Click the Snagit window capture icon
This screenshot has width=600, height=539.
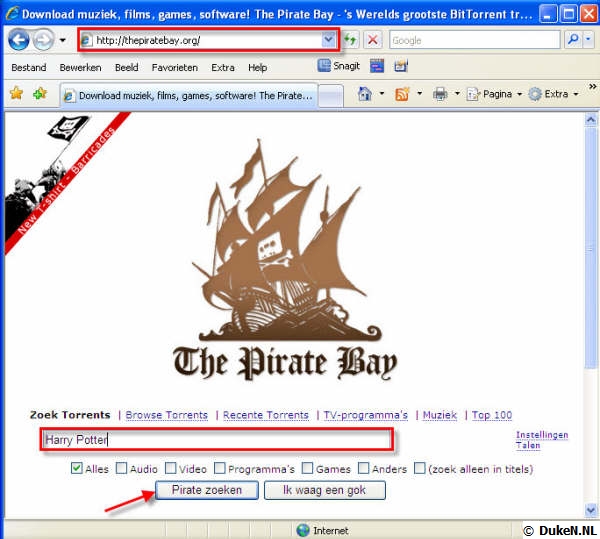pyautogui.click(x=377, y=66)
